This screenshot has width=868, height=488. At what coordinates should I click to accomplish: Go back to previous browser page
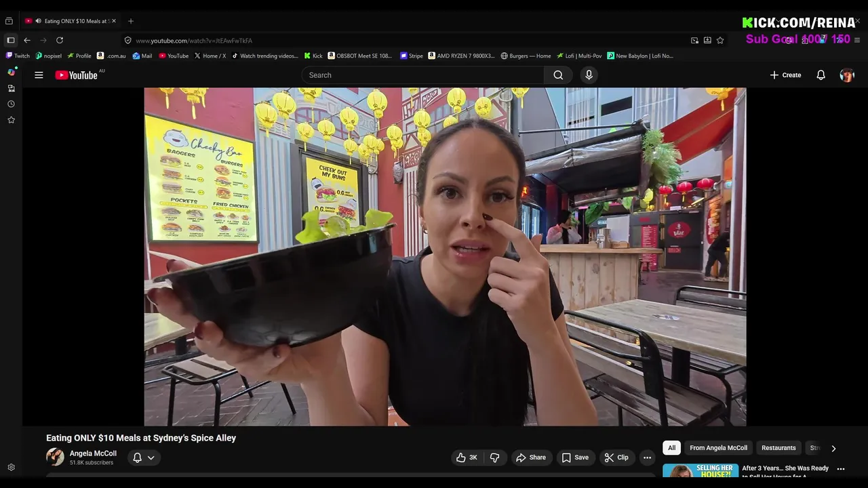click(27, 40)
